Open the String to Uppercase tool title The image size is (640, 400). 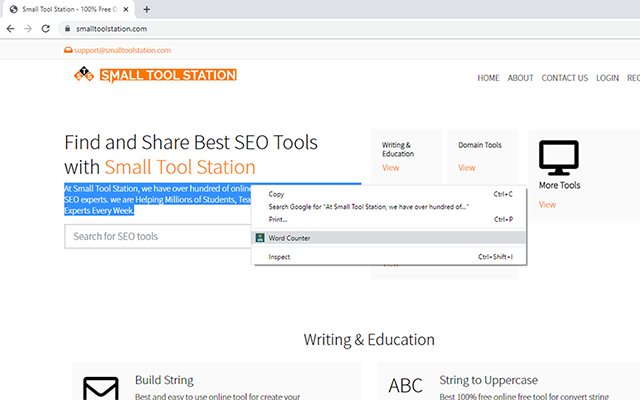pos(489,380)
